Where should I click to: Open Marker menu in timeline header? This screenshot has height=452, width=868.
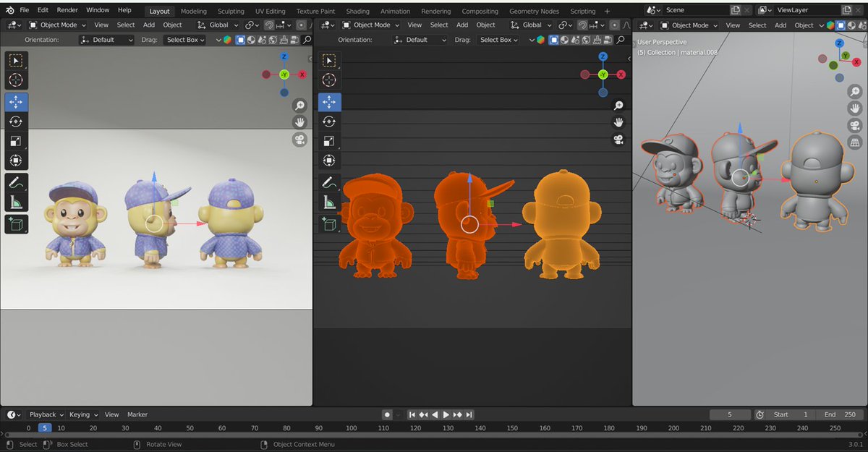[x=137, y=414]
